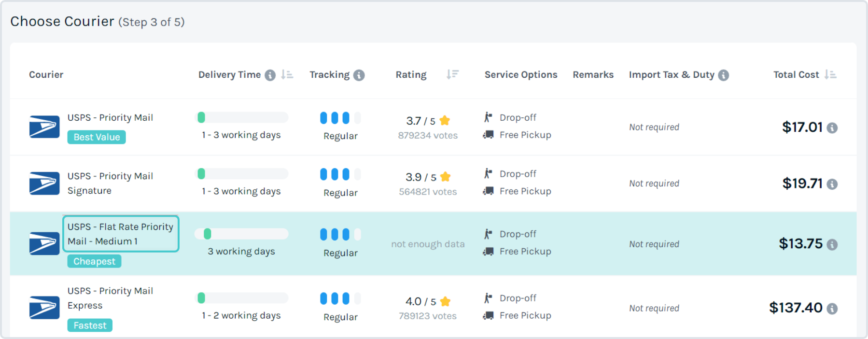Click Free Pickup truck icon in Express row
The width and height of the screenshot is (868, 339).
coord(489,315)
